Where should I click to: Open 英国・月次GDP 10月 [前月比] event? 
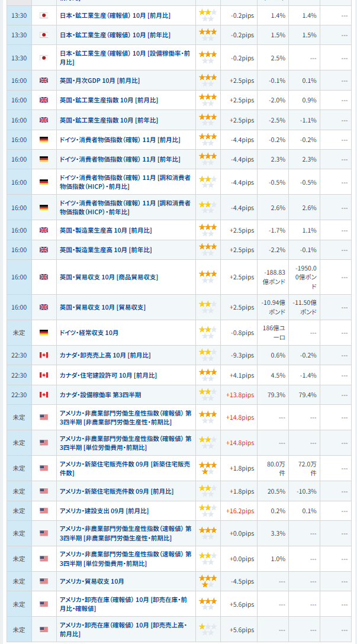tap(99, 80)
